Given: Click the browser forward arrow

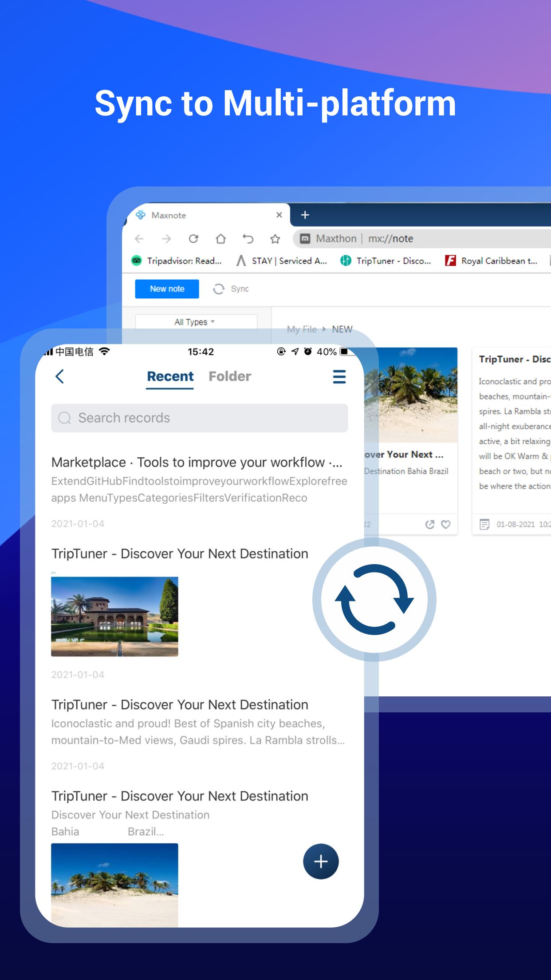Looking at the screenshot, I should (166, 239).
